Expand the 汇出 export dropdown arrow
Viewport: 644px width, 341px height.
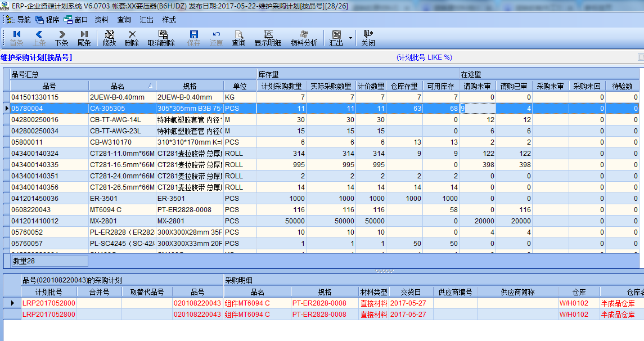[350, 38]
